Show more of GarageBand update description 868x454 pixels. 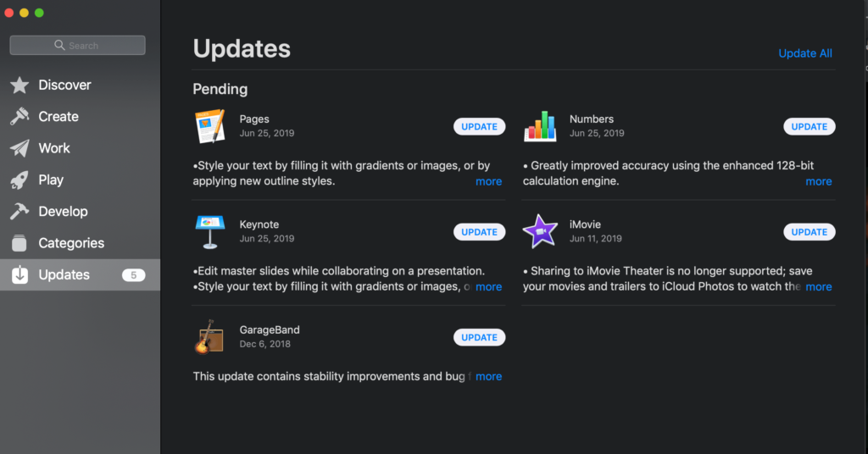point(488,376)
